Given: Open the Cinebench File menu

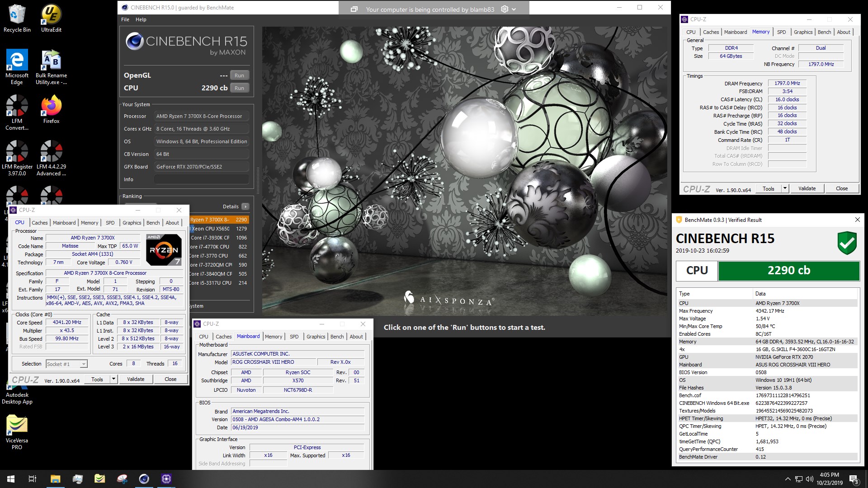Looking at the screenshot, I should pos(125,19).
